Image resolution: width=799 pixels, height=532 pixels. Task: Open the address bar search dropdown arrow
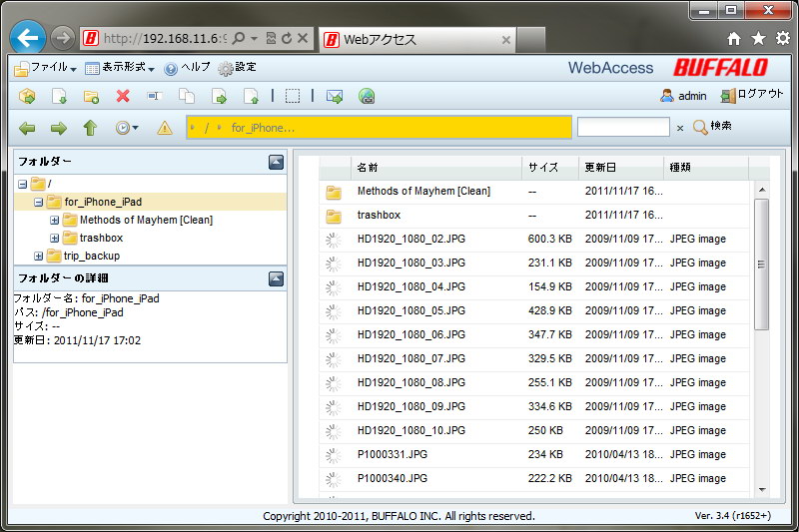pos(254,39)
